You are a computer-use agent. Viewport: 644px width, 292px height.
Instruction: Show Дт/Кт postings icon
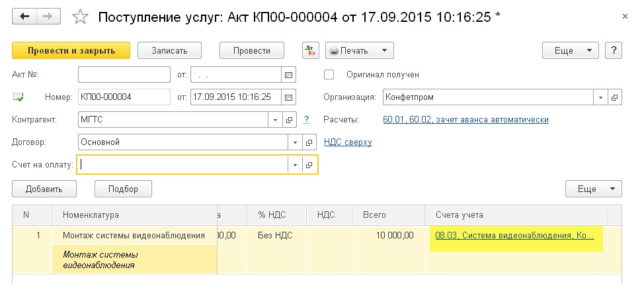(x=311, y=50)
